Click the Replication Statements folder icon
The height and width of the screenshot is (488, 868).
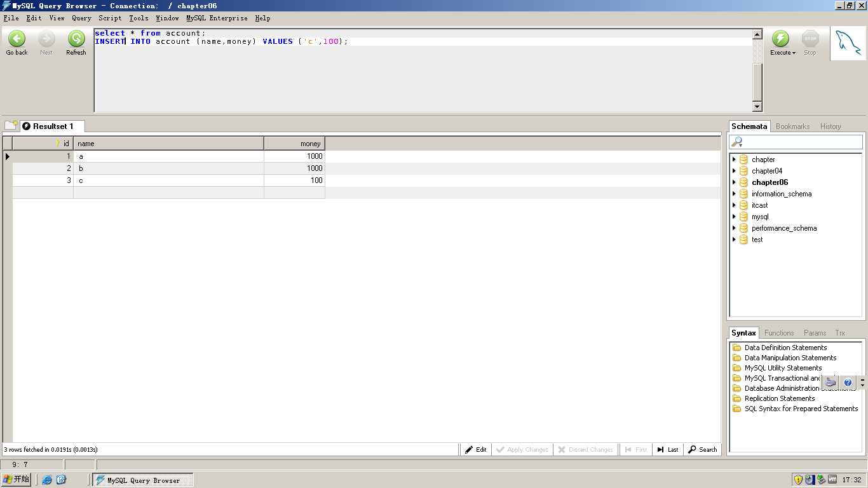[x=737, y=398]
